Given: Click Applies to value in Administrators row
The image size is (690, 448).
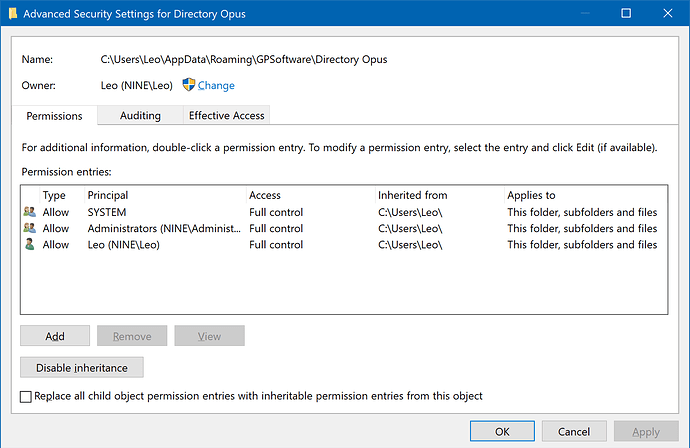Looking at the screenshot, I should click(582, 228).
